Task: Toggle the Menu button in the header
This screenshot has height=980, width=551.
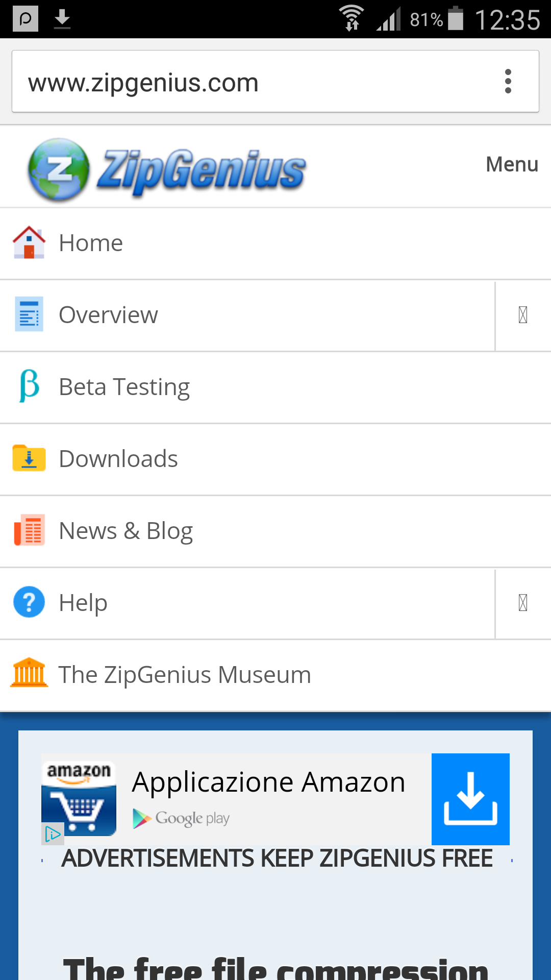Action: tap(512, 164)
